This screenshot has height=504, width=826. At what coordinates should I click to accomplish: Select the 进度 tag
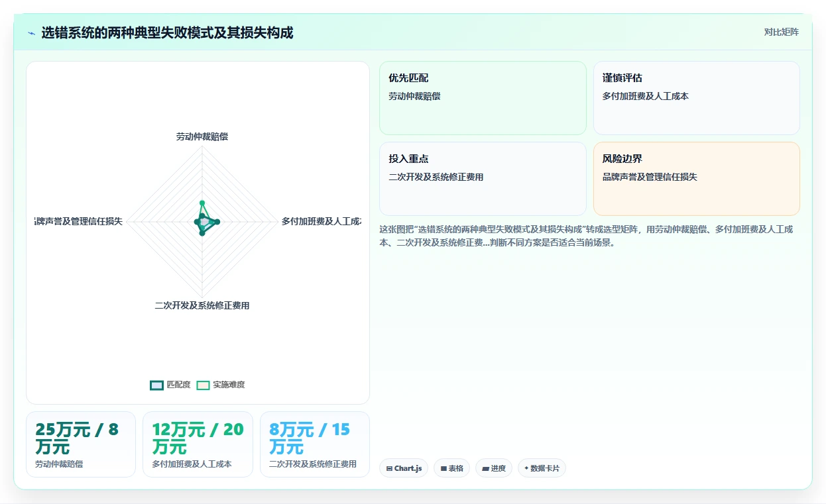point(494,468)
